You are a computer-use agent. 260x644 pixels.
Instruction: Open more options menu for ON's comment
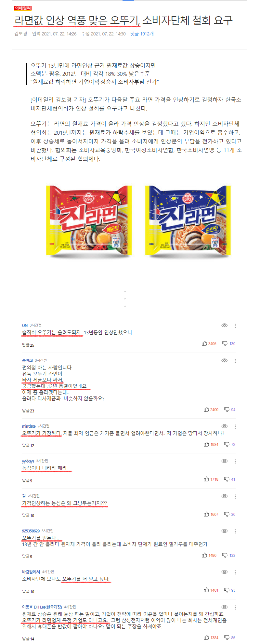pos(235,326)
